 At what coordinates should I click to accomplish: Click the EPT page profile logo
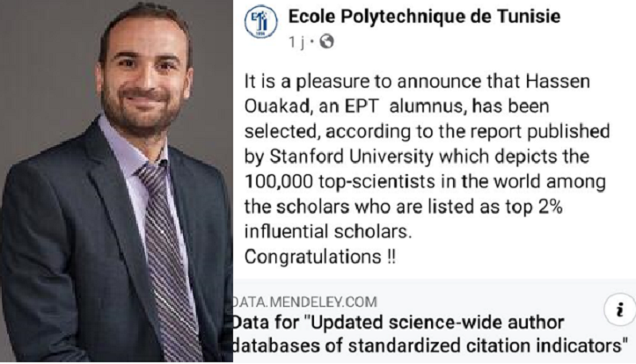click(x=261, y=24)
